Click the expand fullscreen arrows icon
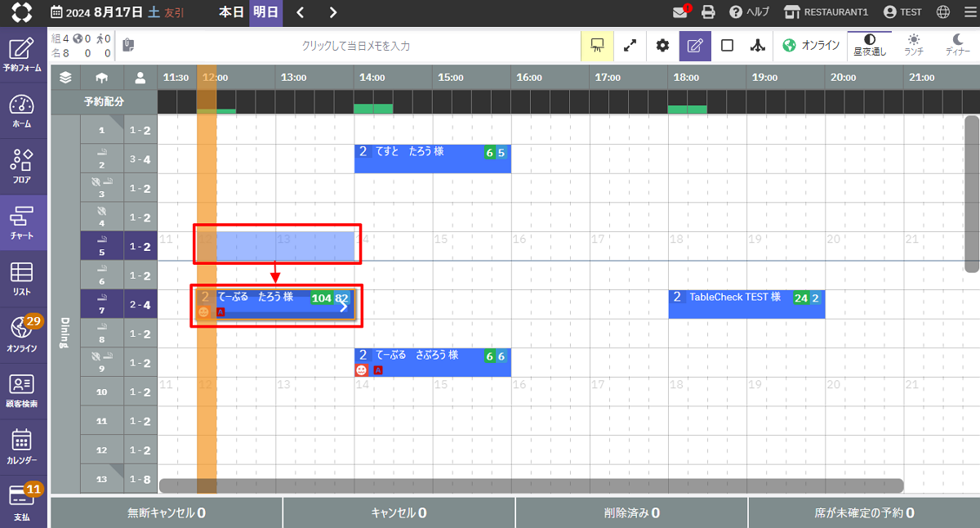The image size is (980, 528). 630,46
